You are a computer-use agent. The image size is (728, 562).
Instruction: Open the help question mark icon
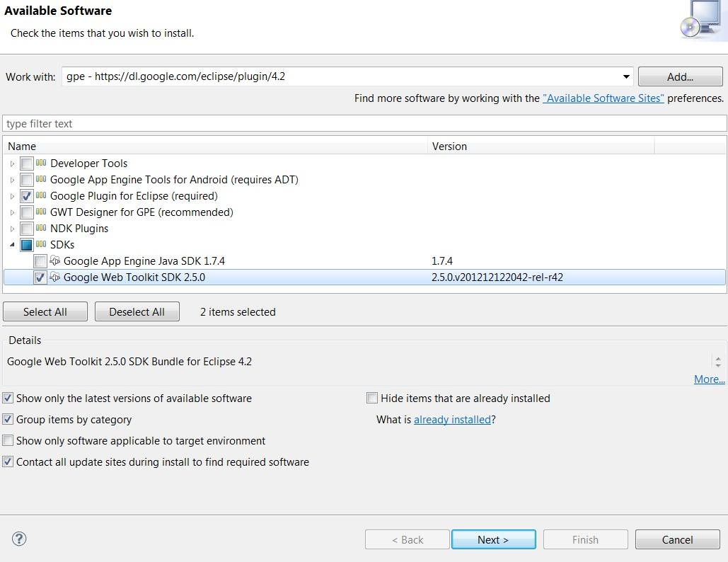[19, 539]
